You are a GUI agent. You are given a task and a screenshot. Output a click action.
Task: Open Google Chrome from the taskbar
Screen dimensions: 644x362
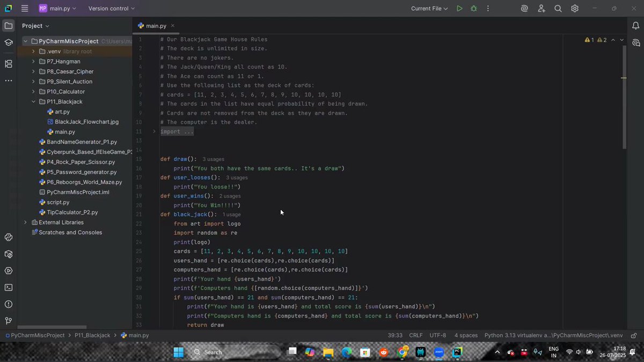[x=402, y=352]
